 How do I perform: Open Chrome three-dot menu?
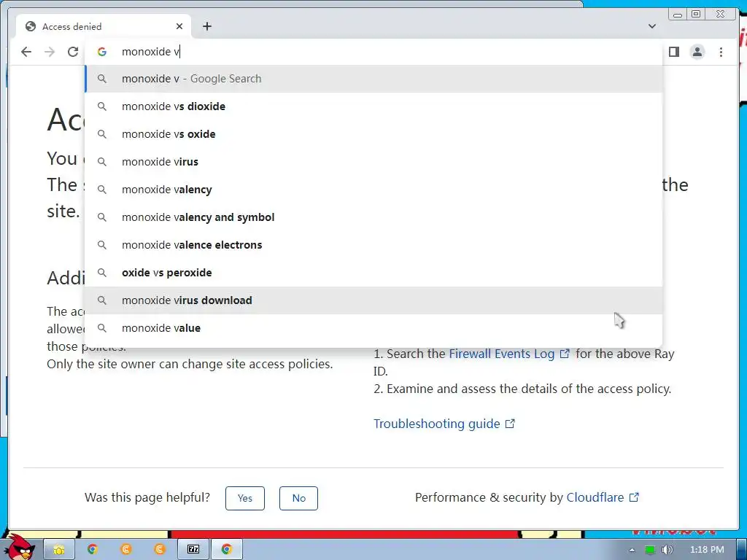pyautogui.click(x=721, y=52)
